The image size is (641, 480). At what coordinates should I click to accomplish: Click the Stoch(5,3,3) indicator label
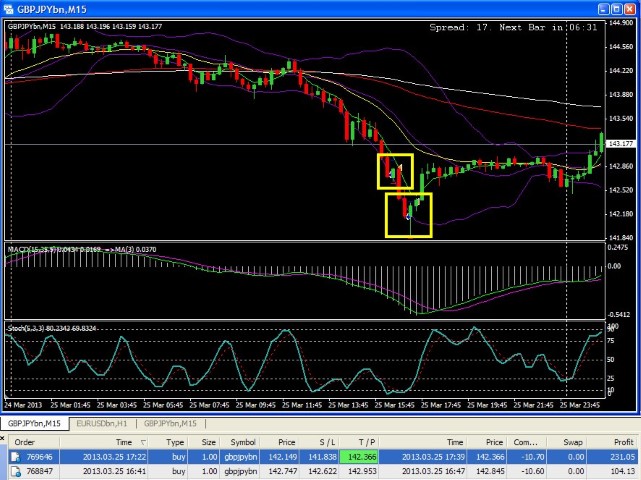click(52, 328)
